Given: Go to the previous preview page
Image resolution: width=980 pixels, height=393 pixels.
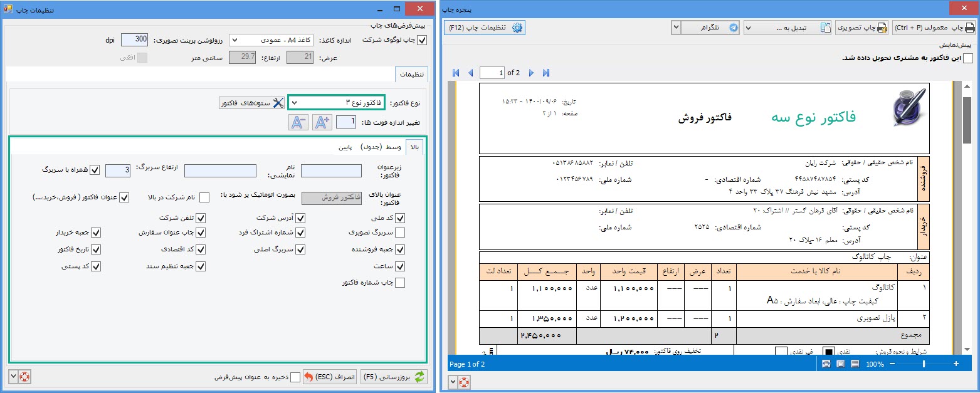Looking at the screenshot, I should point(470,73).
